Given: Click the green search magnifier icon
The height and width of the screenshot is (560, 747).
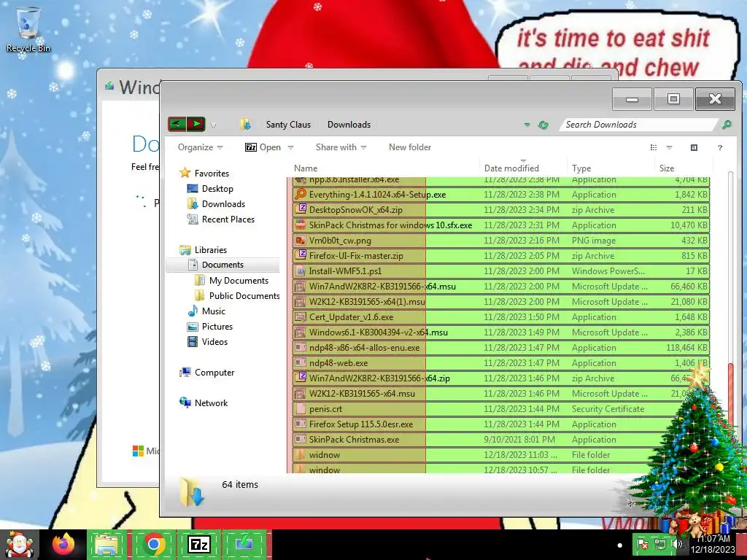Looking at the screenshot, I should 726,124.
